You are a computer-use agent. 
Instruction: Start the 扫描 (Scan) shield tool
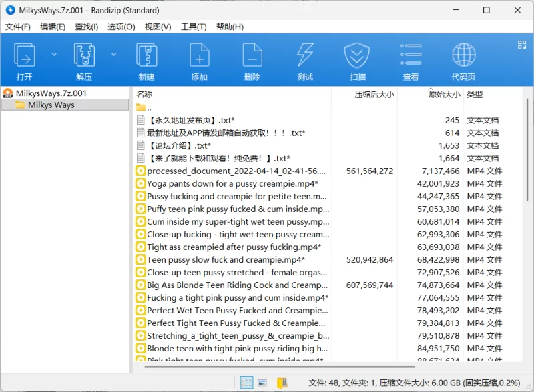click(357, 60)
